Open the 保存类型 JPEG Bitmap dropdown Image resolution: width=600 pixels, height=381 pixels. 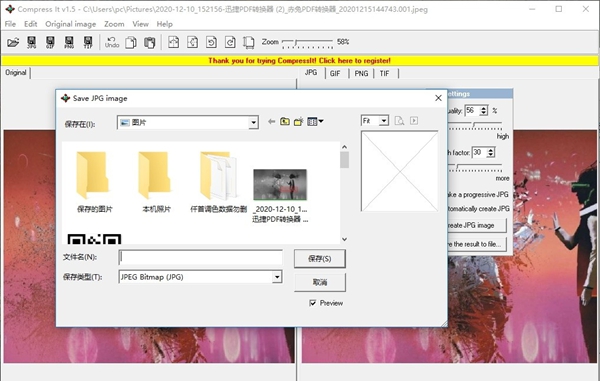(x=277, y=277)
